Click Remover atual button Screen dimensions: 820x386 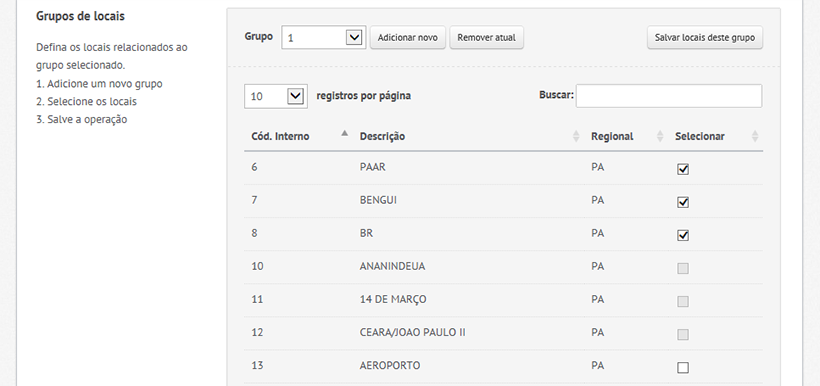(486, 38)
